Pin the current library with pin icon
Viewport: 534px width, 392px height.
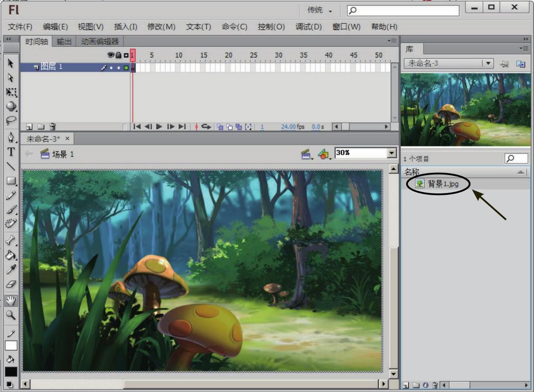(504, 64)
